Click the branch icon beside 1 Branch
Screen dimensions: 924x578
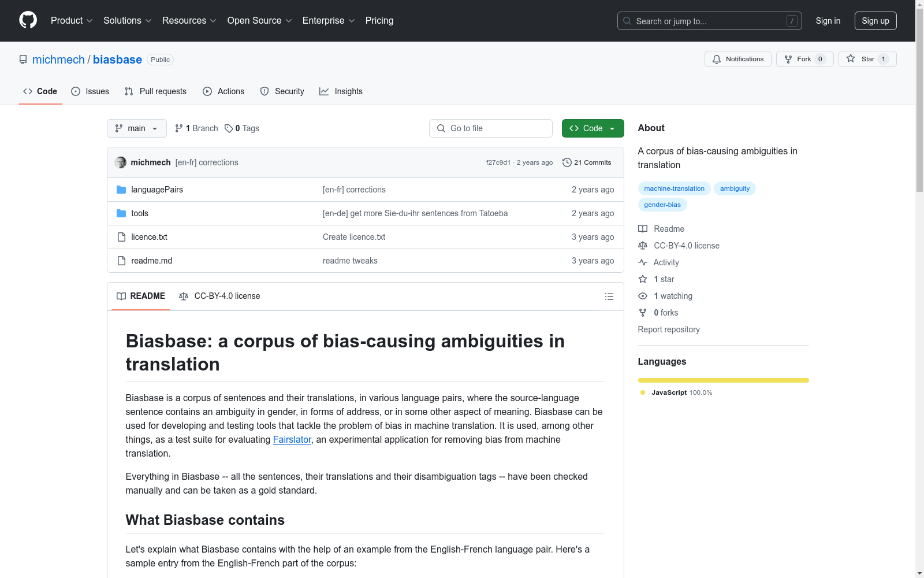(179, 128)
